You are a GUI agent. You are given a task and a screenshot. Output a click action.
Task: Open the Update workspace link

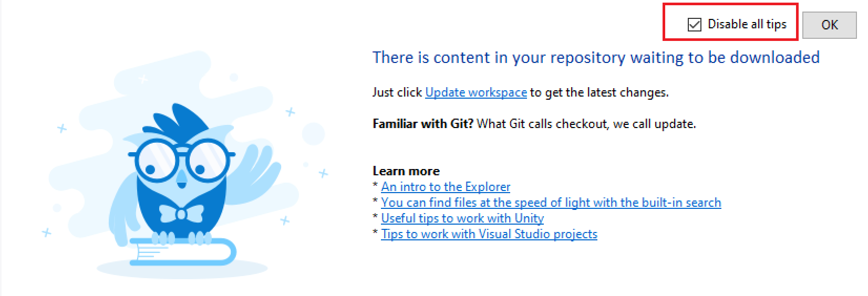(476, 92)
